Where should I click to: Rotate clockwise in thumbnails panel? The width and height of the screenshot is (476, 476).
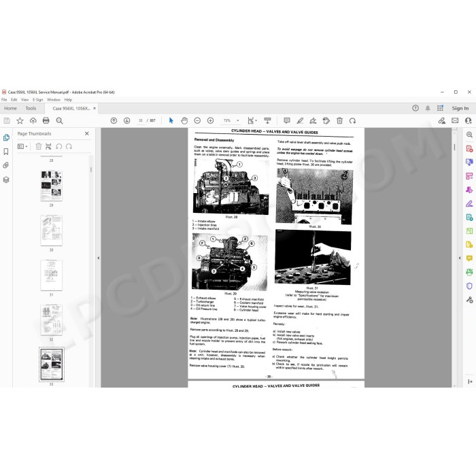pos(69,147)
